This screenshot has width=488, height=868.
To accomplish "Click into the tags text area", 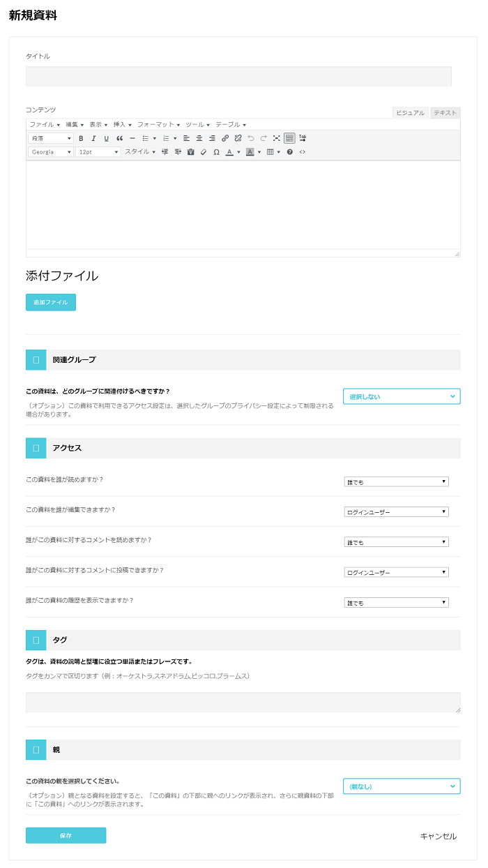I will coord(243,702).
